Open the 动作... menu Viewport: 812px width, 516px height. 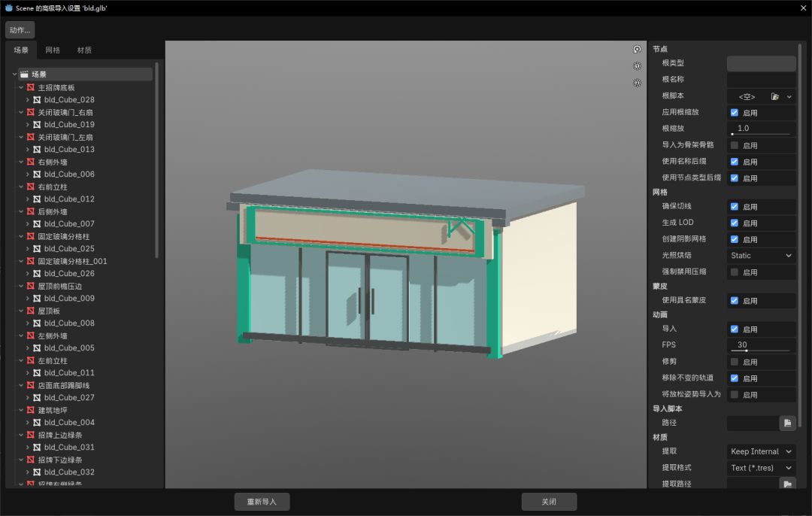coord(20,29)
